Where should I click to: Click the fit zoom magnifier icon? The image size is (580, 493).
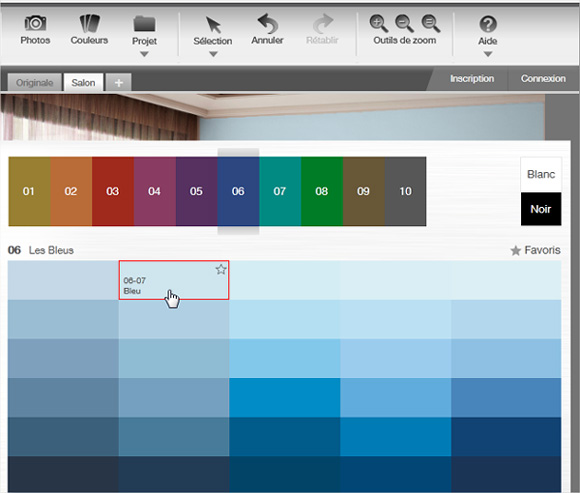431,24
